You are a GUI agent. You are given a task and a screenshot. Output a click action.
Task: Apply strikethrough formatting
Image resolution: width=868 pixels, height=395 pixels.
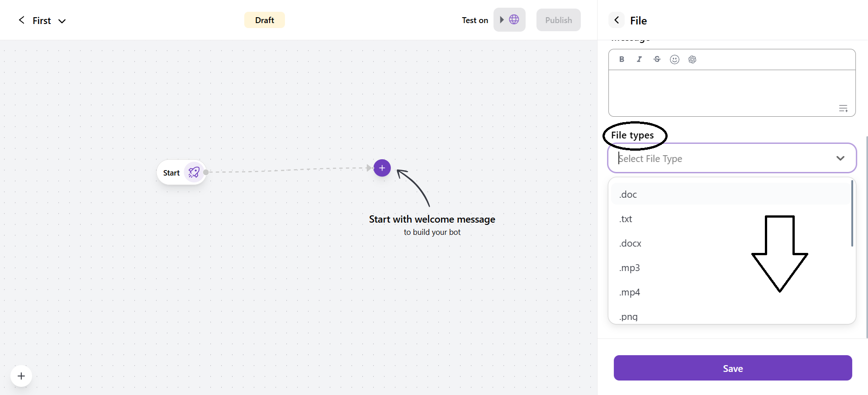tap(657, 59)
